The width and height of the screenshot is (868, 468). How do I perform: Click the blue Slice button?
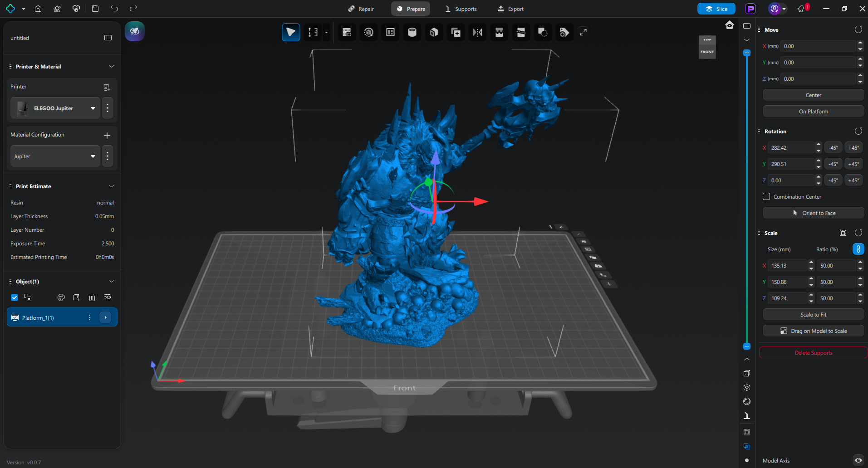coord(716,9)
